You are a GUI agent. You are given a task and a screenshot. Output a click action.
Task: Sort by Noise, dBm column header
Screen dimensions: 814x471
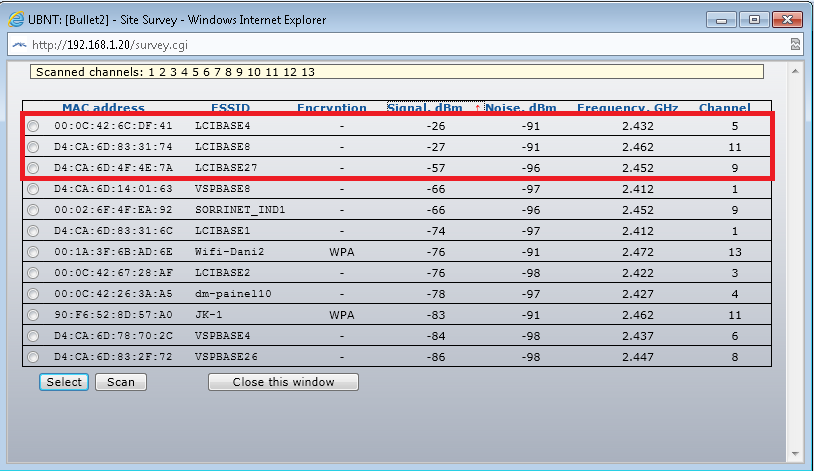(521, 107)
